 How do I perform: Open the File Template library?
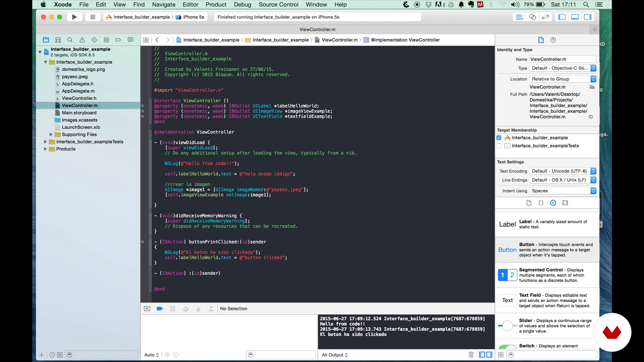tap(529, 203)
